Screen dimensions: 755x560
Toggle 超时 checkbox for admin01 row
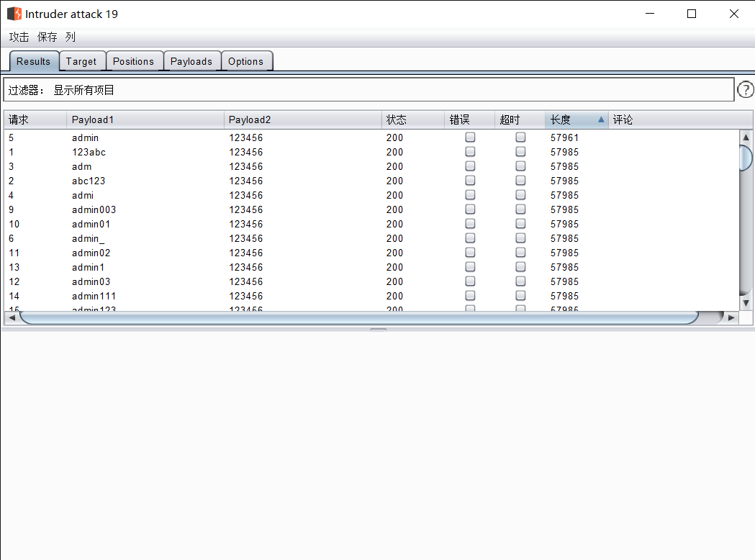pos(520,224)
